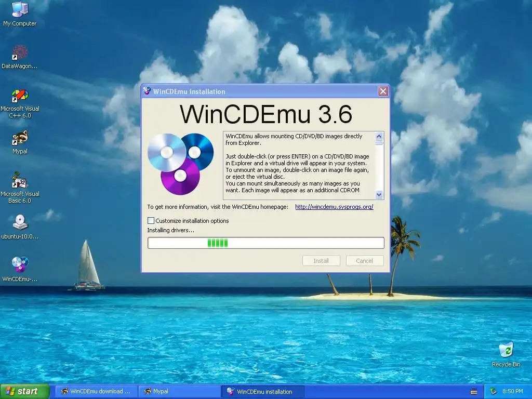This screenshot has width=532, height=399.
Task: Click the WinCDEmu 3.6 heading text
Action: coord(265,114)
